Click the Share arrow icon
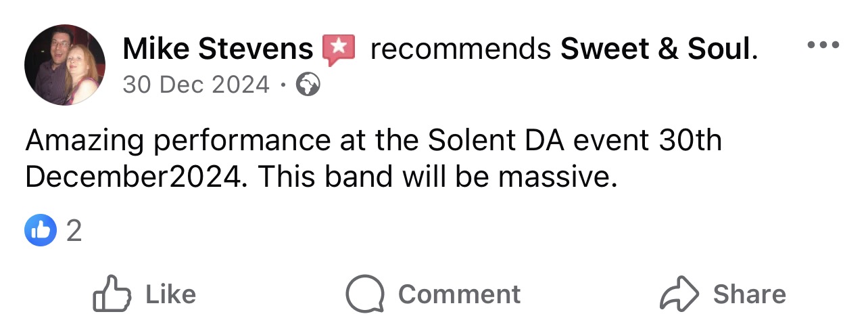 679,294
